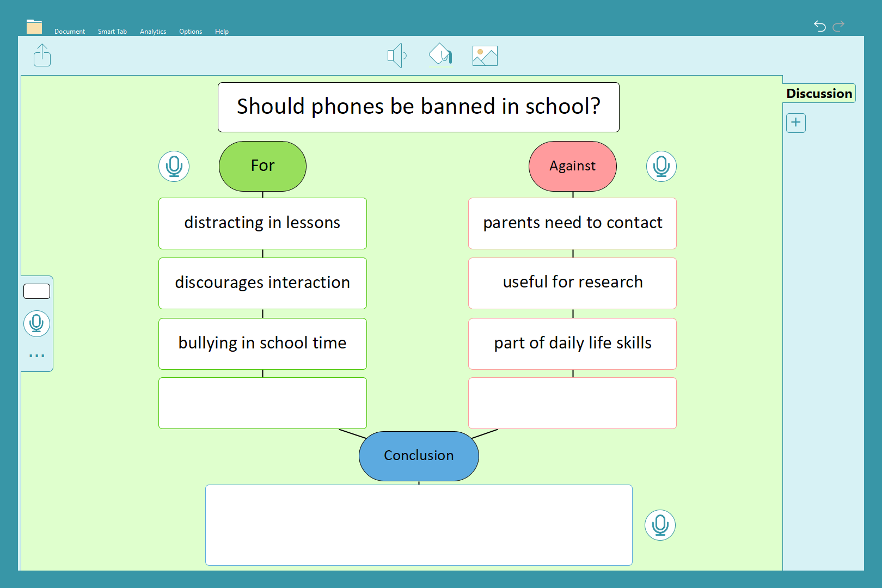Click the blank box under bullying in school time
This screenshot has height=588, width=882.
(x=262, y=403)
